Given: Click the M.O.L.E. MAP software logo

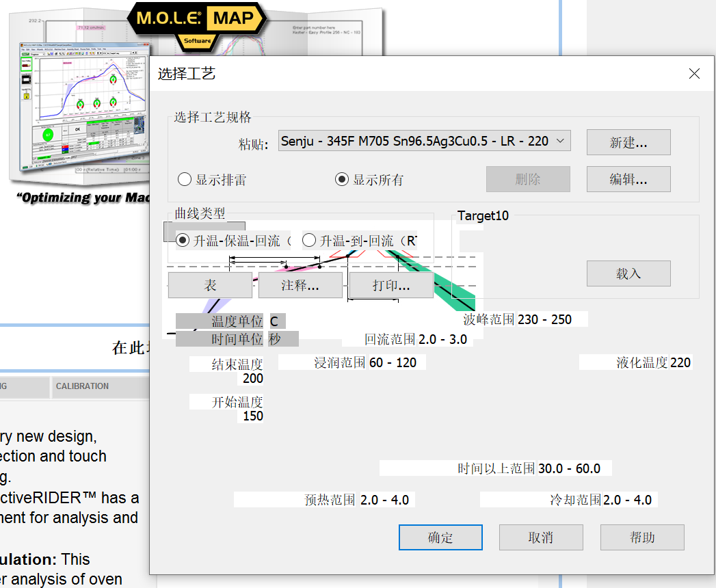Looking at the screenshot, I should pos(199,21).
